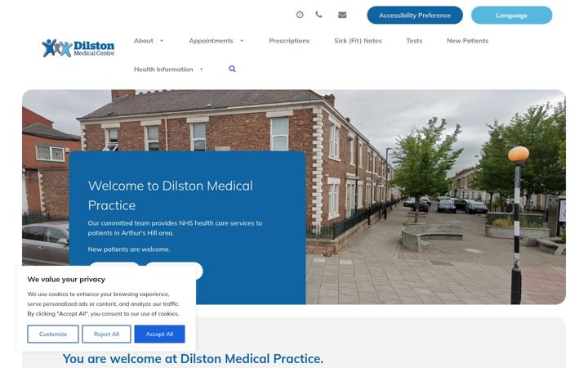Open Accessibility Preference button
The image size is (588, 368).
click(x=415, y=15)
